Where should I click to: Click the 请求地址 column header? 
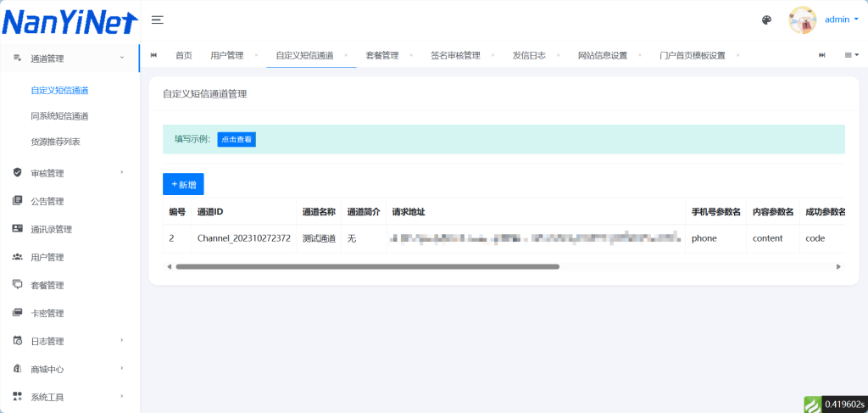point(536,211)
